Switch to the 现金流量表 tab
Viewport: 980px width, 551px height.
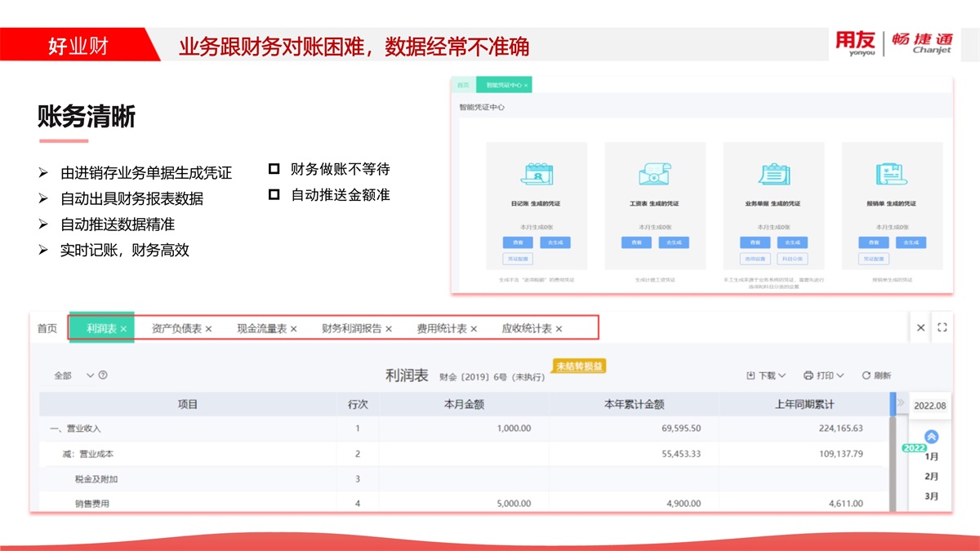click(x=261, y=328)
